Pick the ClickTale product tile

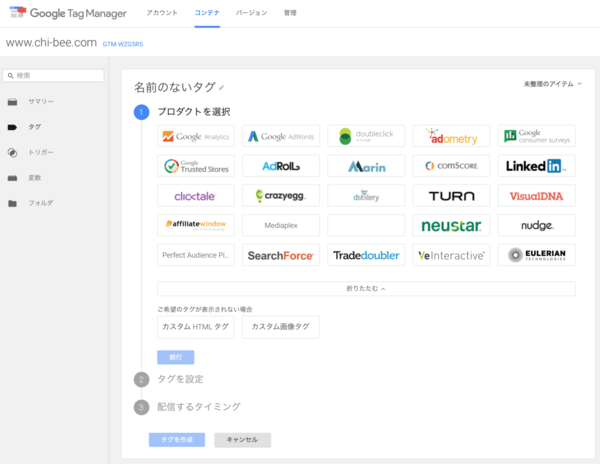click(x=196, y=195)
